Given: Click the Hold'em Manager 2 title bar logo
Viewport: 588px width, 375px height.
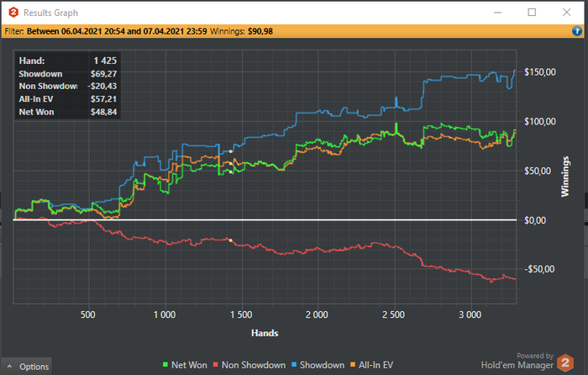Looking at the screenshot, I should click(13, 13).
